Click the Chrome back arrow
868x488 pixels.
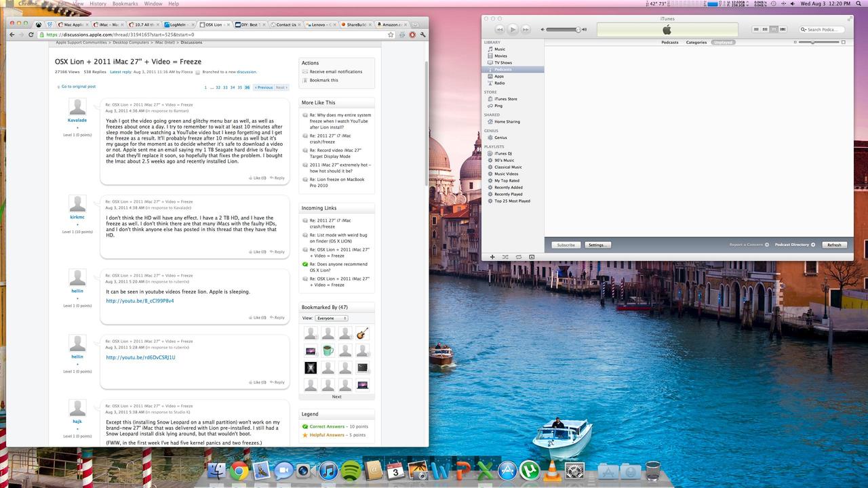tap(12, 35)
